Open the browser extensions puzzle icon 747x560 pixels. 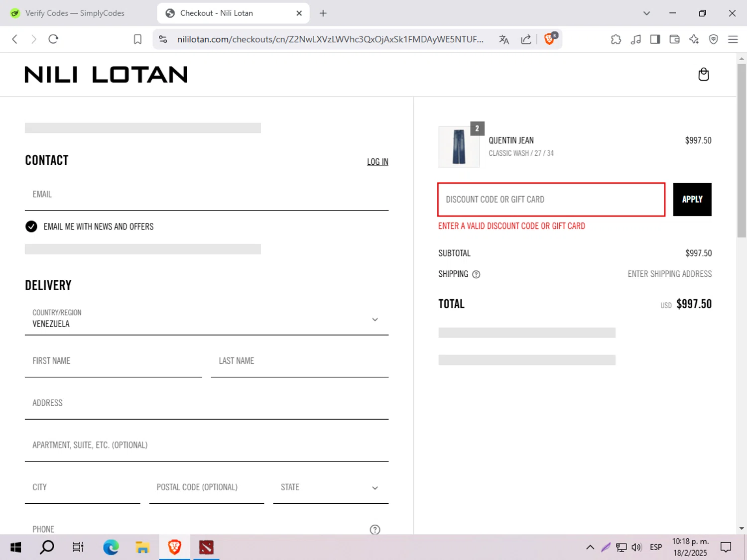point(616,39)
